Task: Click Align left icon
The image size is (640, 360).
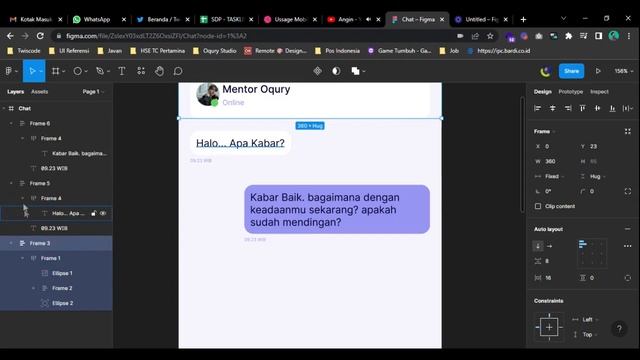Action: pyautogui.click(x=538, y=108)
